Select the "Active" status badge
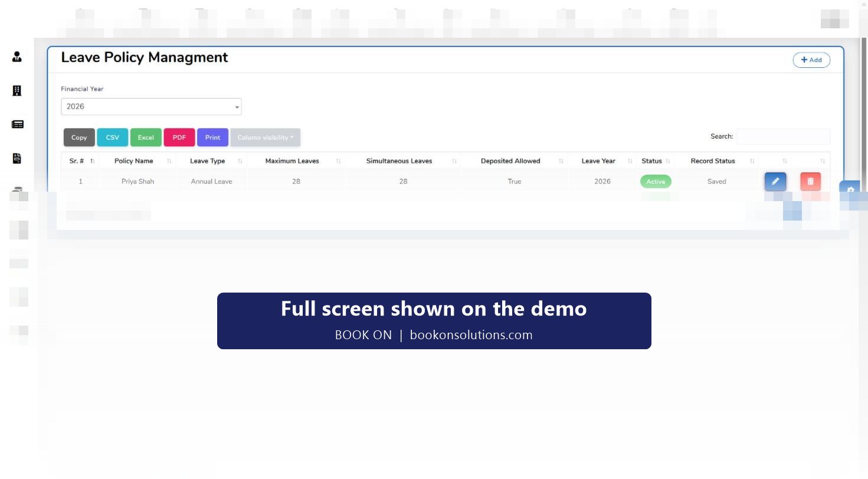 click(656, 182)
